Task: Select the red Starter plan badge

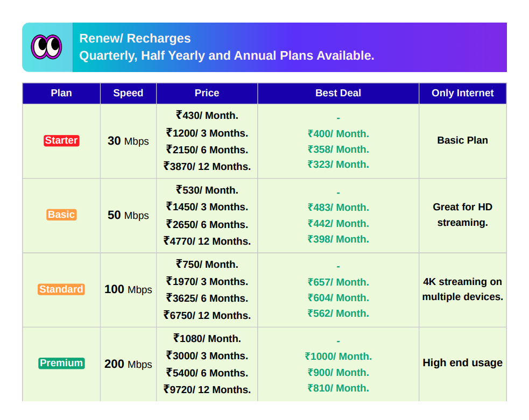Action: [x=61, y=141]
